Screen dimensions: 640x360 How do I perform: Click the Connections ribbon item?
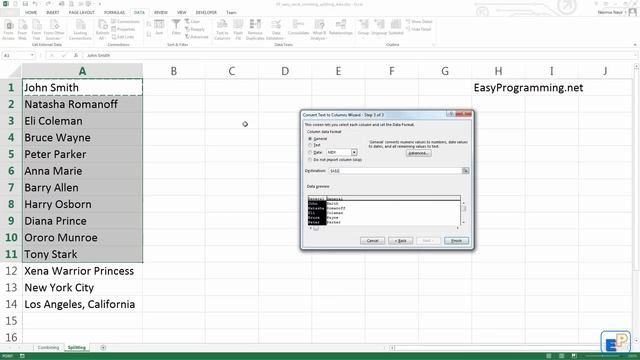[126, 22]
